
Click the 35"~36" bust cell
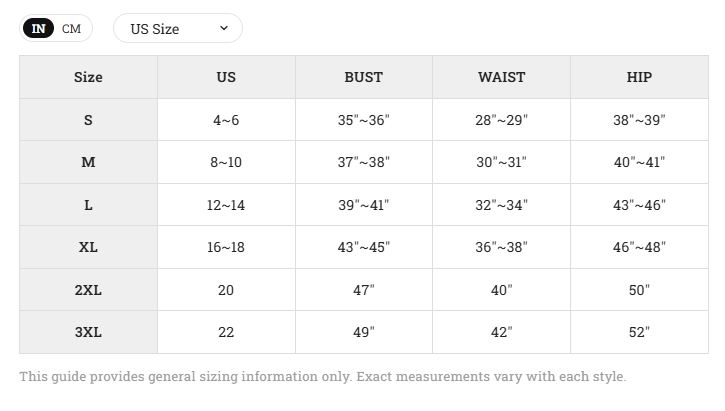pyautogui.click(x=364, y=120)
